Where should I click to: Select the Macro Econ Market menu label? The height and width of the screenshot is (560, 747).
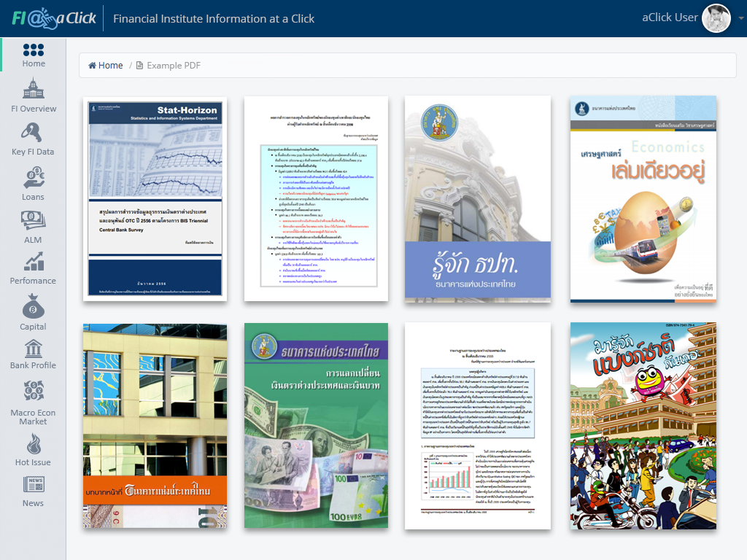click(x=33, y=417)
